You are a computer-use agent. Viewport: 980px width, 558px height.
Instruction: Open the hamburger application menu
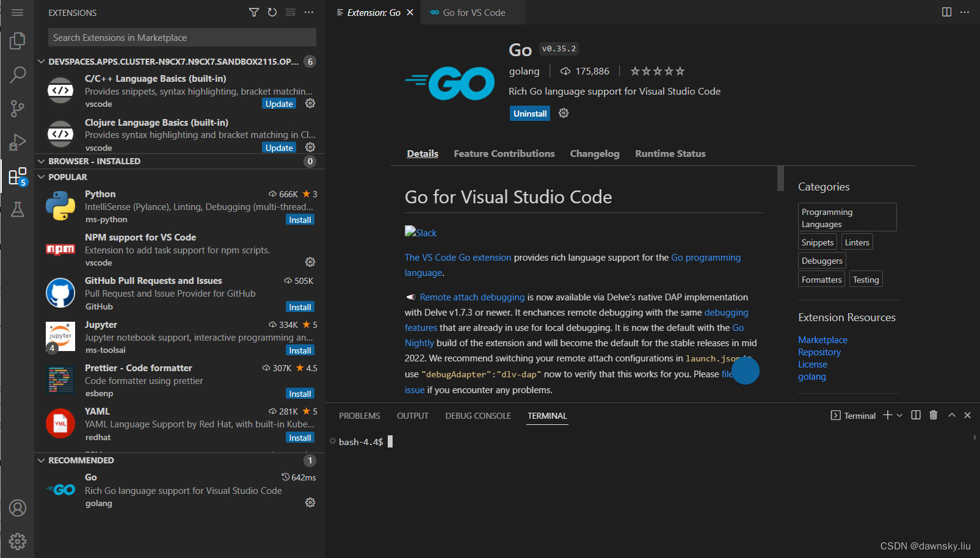pyautogui.click(x=17, y=12)
